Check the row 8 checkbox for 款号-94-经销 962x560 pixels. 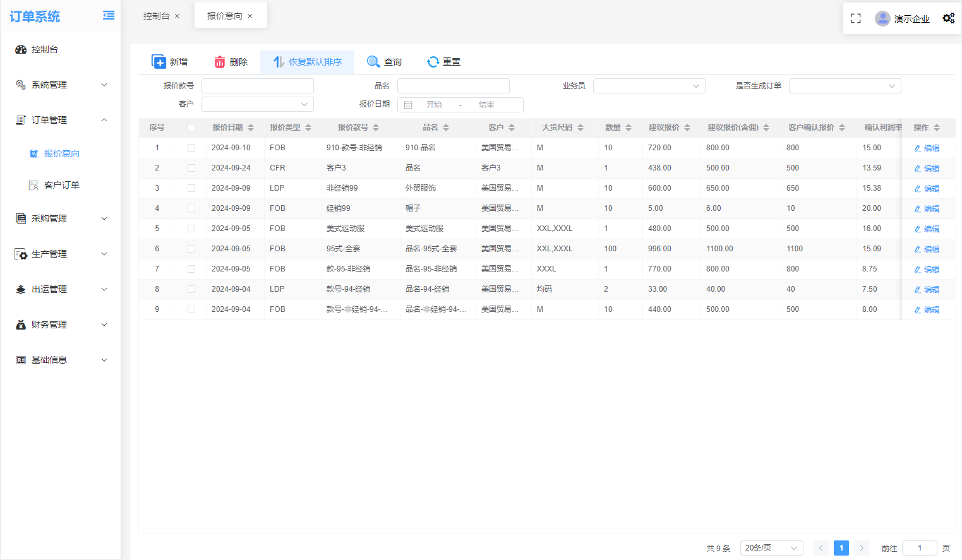click(x=191, y=289)
